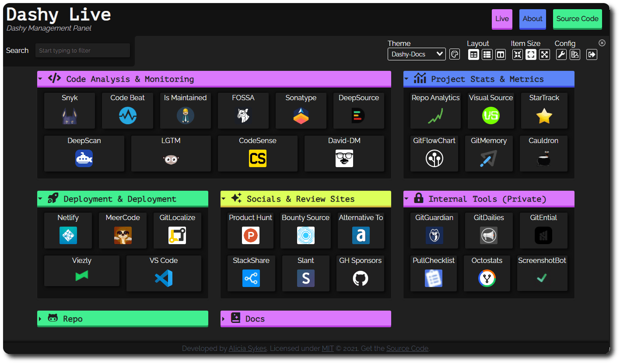Launch the Visual Source tile
The height and width of the screenshot is (364, 620).
(x=491, y=110)
